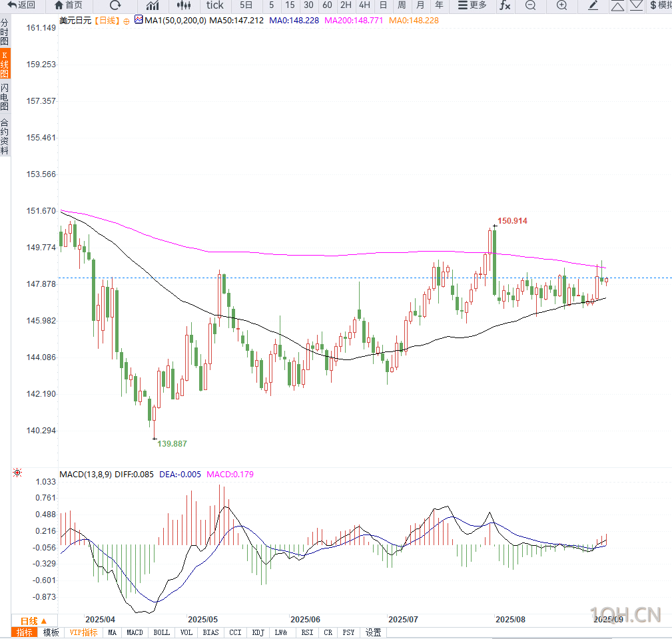Click the upward triangle icon in the toolbar
The image size is (672, 639).
click(617, 5)
